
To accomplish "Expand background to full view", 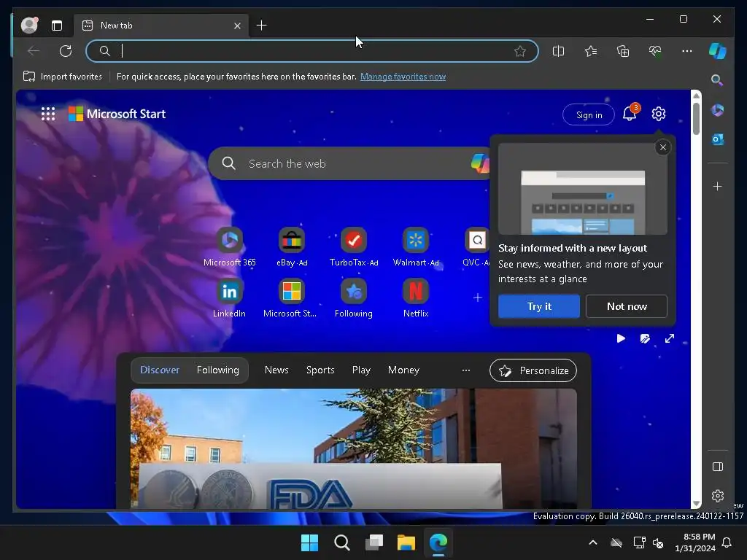I will tap(670, 338).
